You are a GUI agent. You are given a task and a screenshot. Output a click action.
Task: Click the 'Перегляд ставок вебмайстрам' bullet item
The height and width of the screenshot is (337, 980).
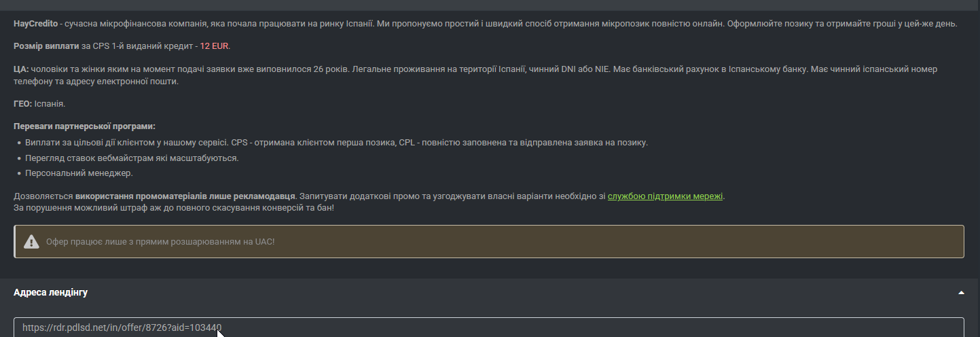132,158
